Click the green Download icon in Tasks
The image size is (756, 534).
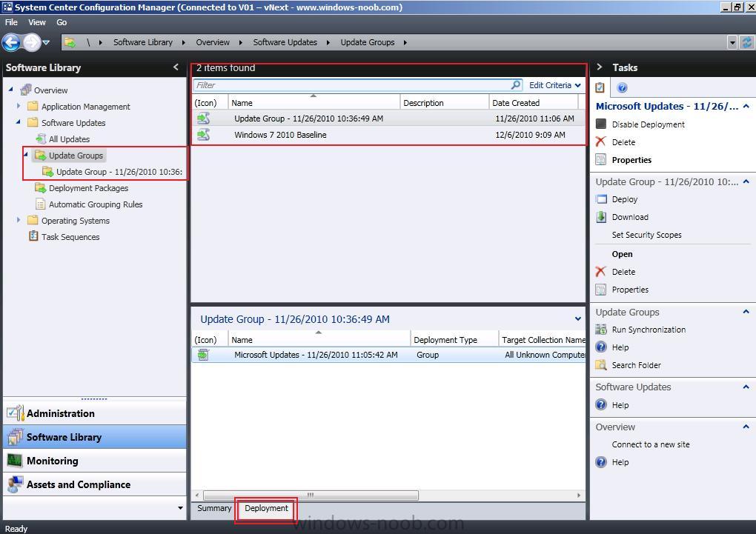pyautogui.click(x=601, y=217)
